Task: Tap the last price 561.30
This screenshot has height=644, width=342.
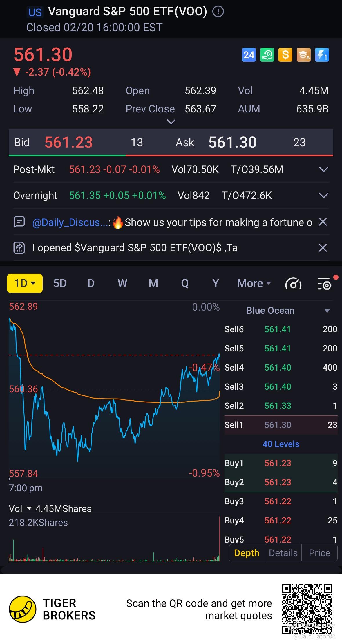Action: (43, 54)
